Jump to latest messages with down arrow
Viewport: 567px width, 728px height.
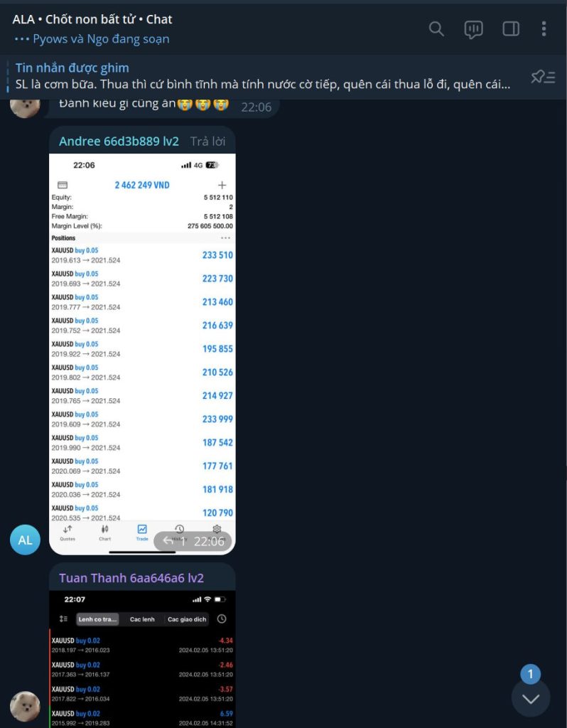531,698
